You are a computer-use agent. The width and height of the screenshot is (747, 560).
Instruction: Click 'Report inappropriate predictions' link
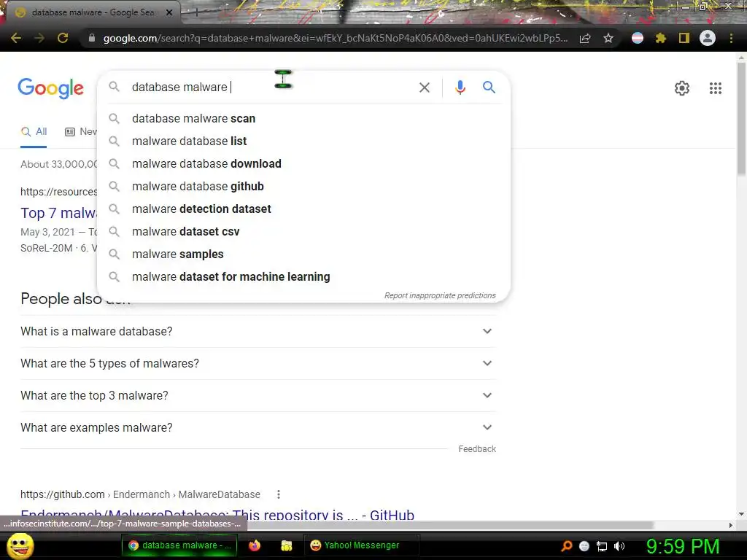440,296
